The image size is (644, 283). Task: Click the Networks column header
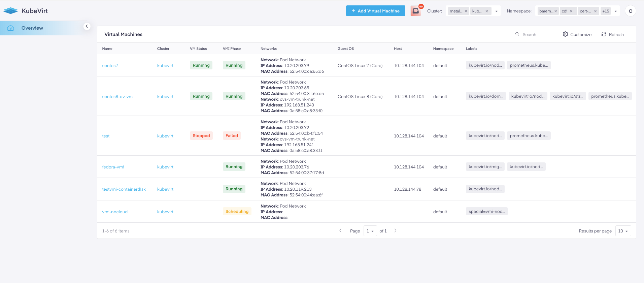click(269, 49)
